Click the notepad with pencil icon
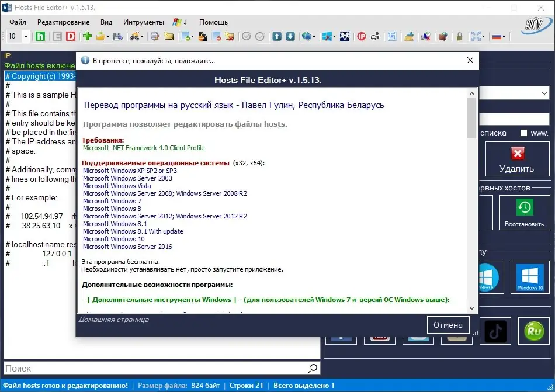555x392 pixels. [155, 36]
